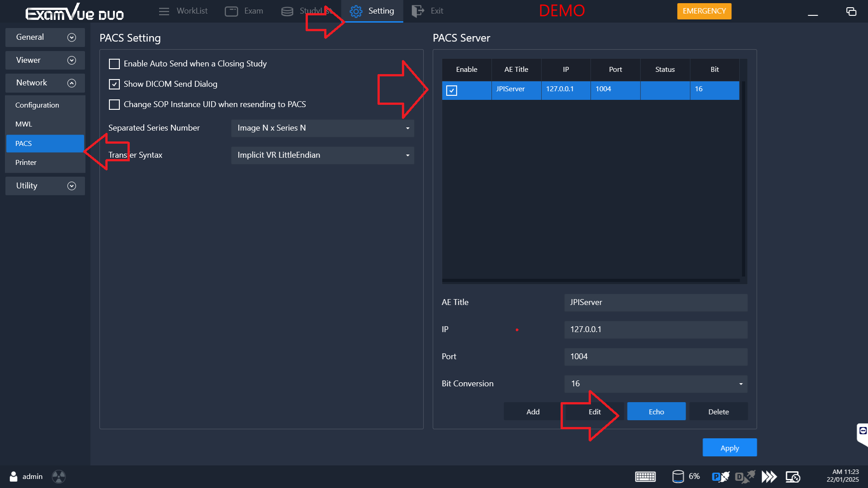Open Separated Series Number dropdown
Screen dimensions: 868x488
click(322, 128)
